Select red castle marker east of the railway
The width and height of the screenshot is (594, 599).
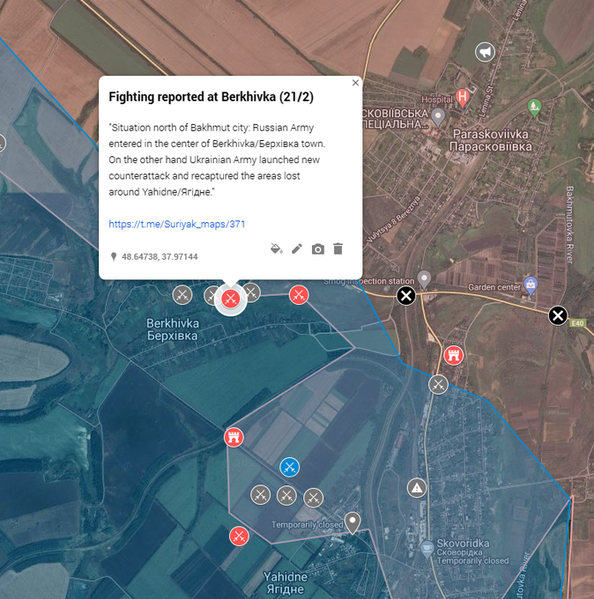(454, 356)
